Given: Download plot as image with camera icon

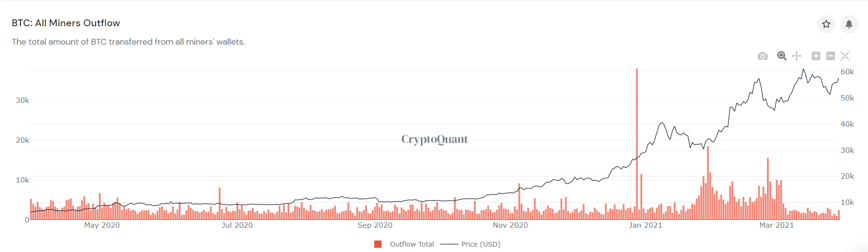Looking at the screenshot, I should click(x=763, y=56).
